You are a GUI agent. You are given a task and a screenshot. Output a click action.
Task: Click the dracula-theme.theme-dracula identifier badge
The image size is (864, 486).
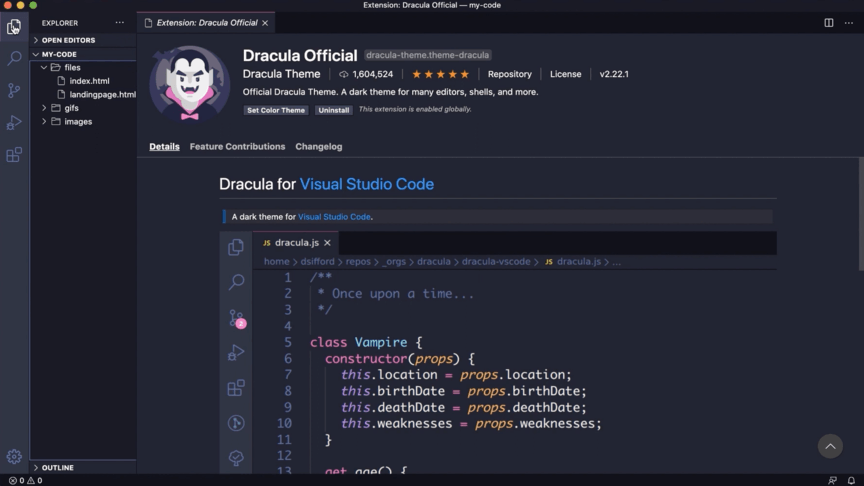click(x=428, y=55)
